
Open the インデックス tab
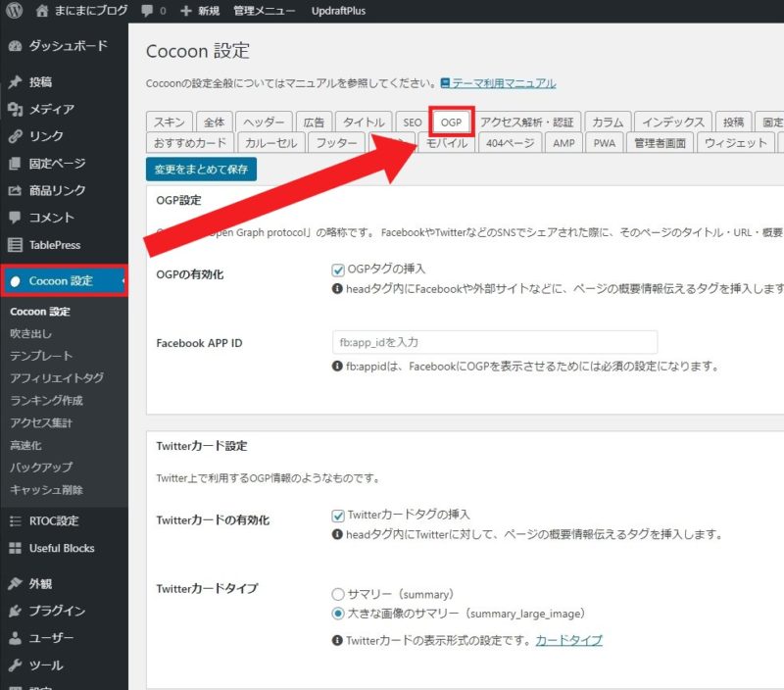click(x=673, y=122)
